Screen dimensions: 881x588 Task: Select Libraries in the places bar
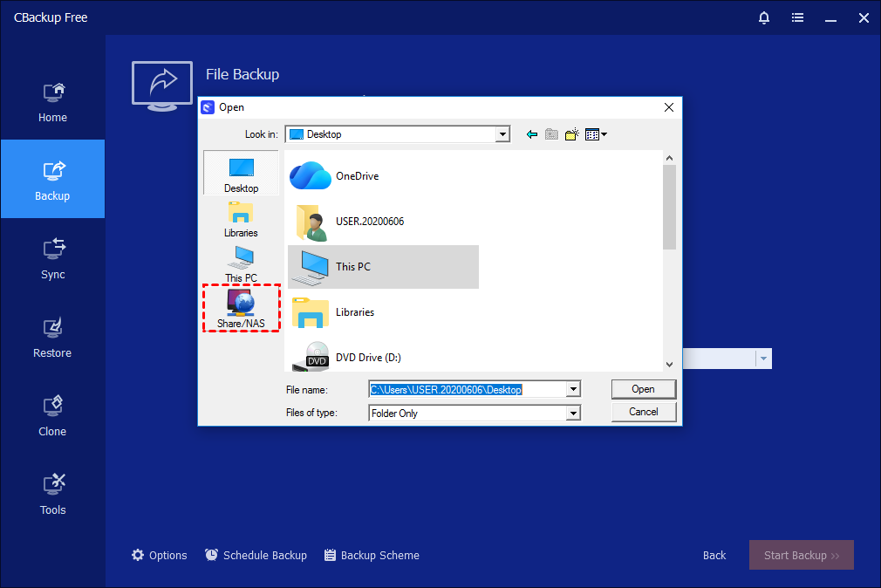click(241, 219)
